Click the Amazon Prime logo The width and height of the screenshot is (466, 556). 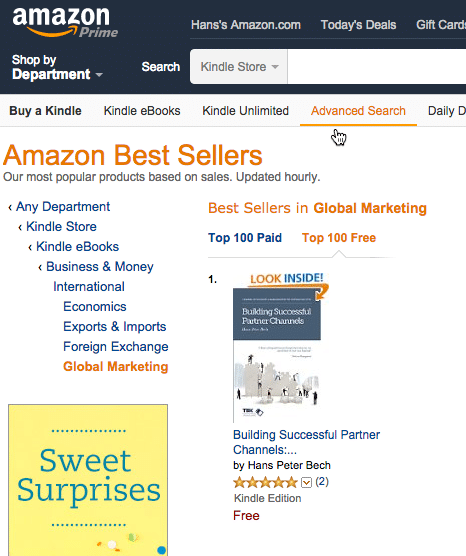[x=65, y=22]
